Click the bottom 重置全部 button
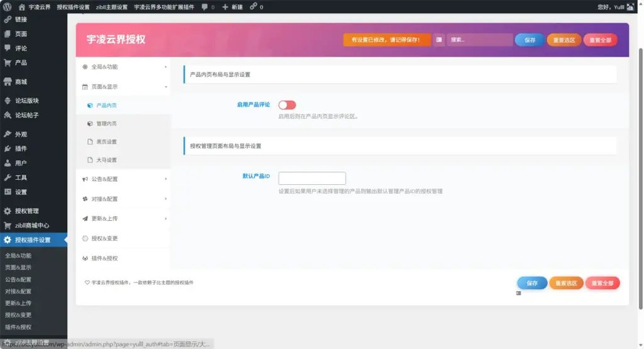Screen dimensions: 644x349 coord(602,283)
